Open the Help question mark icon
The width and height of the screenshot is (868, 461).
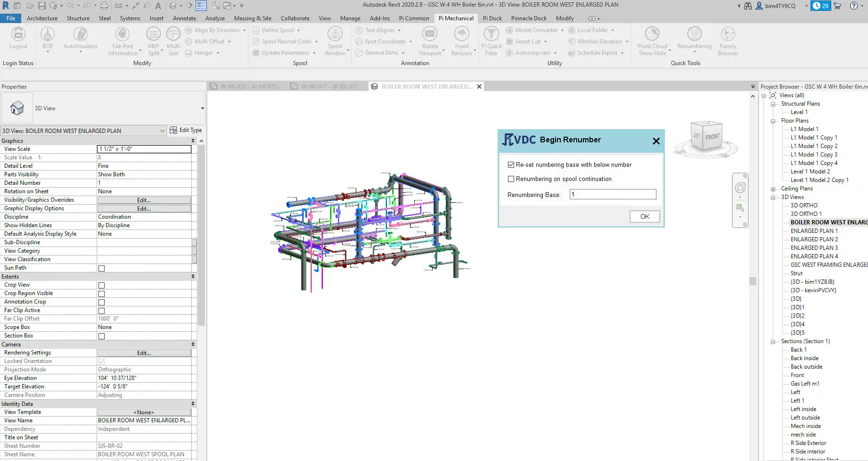(853, 6)
